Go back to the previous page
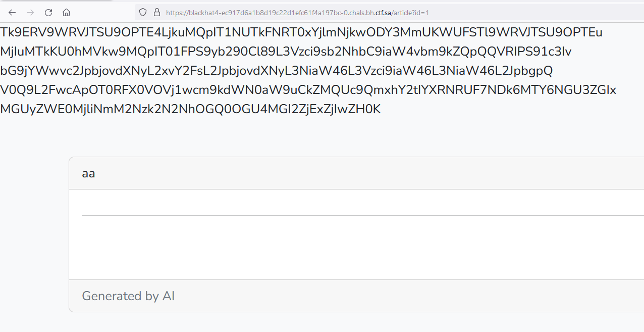The image size is (644, 332). pyautogui.click(x=12, y=13)
